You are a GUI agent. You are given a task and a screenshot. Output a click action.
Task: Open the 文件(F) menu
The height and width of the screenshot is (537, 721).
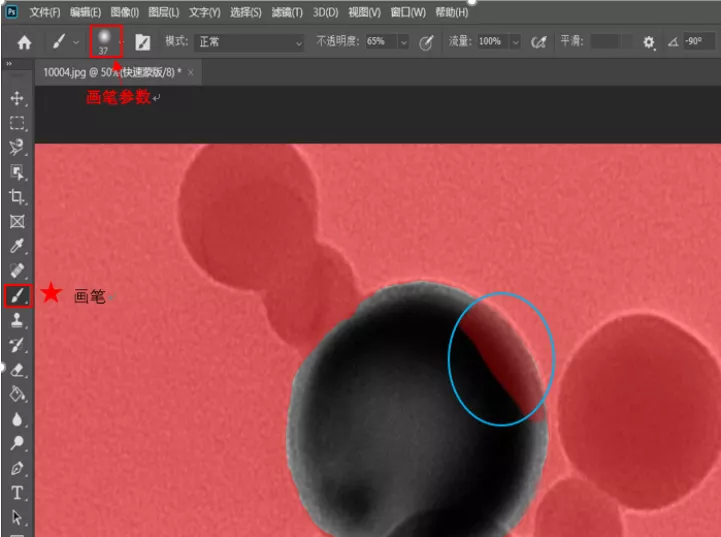(x=45, y=12)
